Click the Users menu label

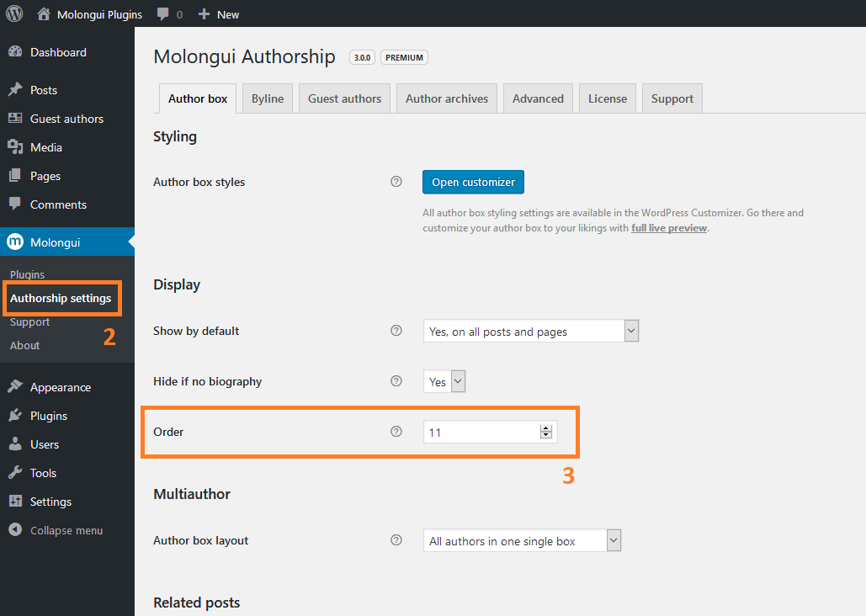44,444
